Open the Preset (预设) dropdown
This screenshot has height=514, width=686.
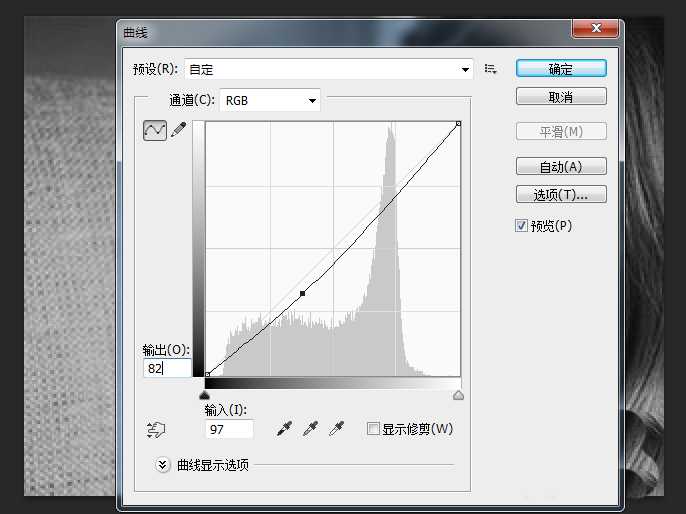328,69
